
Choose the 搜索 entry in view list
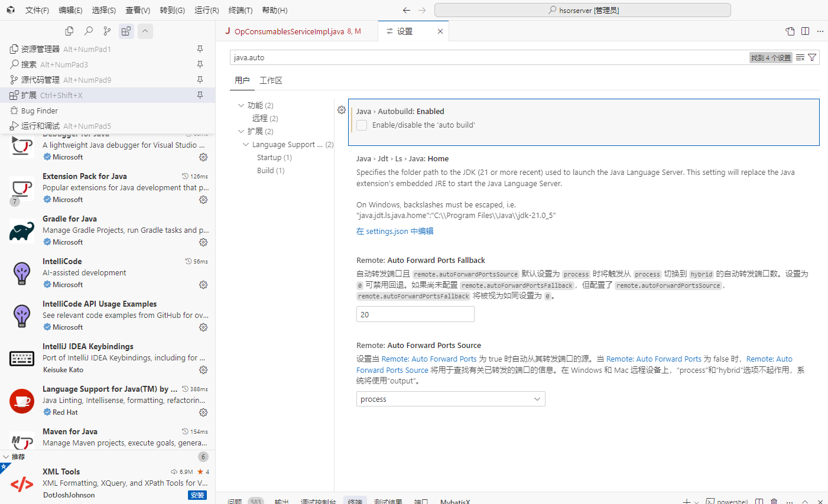pos(108,64)
